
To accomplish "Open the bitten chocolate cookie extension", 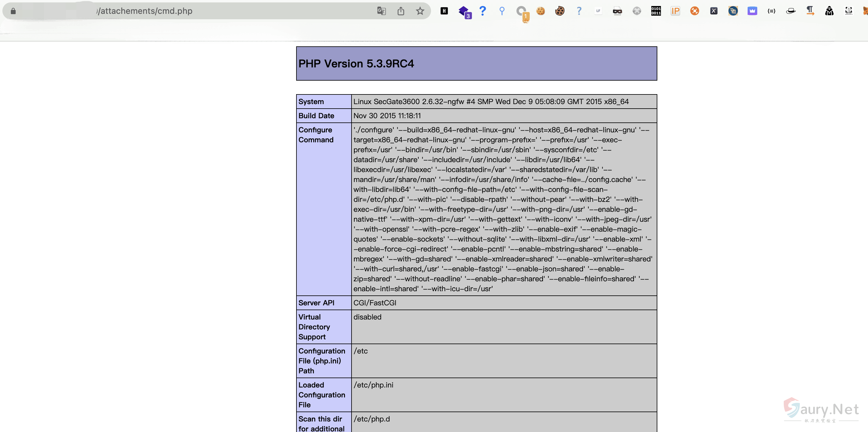I will click(560, 11).
